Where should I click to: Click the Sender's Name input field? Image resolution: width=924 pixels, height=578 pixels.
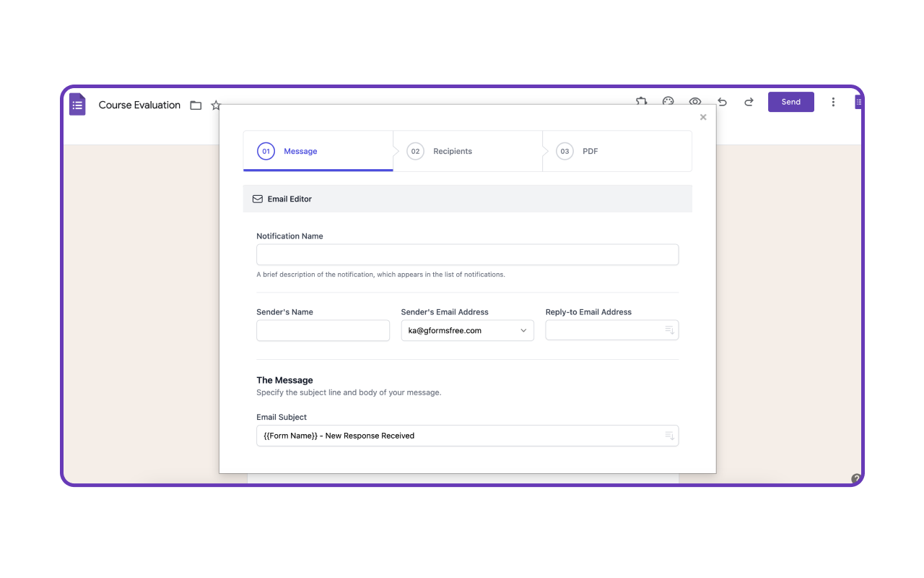point(323,330)
